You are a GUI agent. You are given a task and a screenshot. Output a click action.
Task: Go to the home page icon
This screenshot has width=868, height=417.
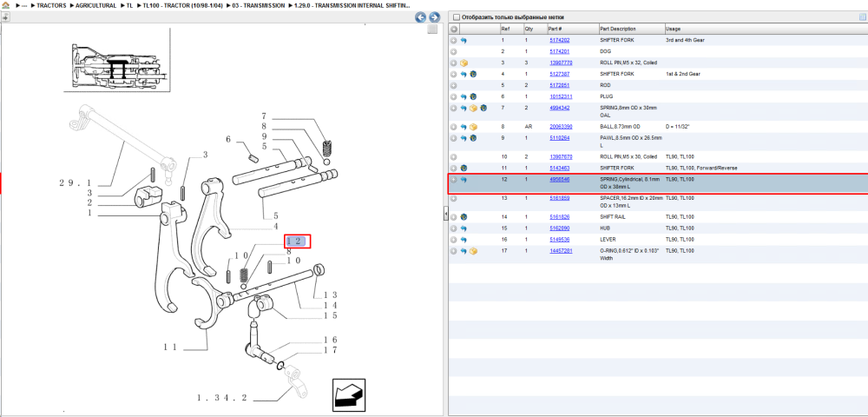pos(5,5)
